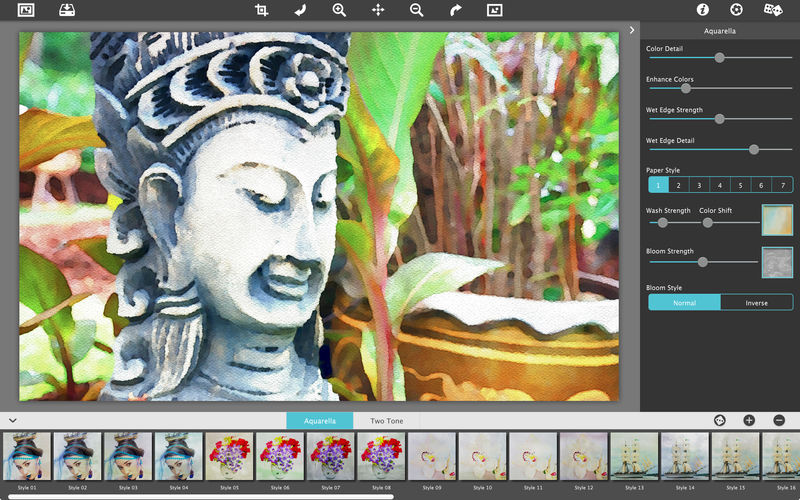This screenshot has height=500, width=800.
Task: Open the info panel icon
Action: 703,10
